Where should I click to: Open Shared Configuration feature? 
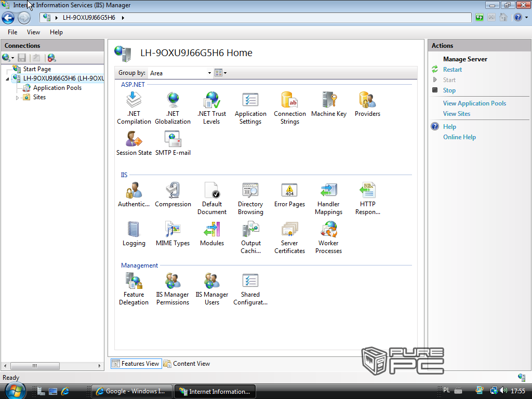[x=250, y=289]
